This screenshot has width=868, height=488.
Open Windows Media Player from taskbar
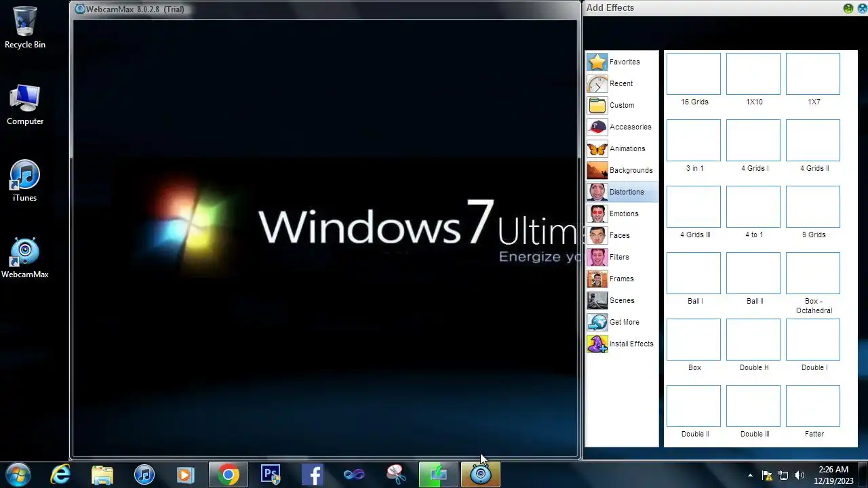tap(186, 474)
